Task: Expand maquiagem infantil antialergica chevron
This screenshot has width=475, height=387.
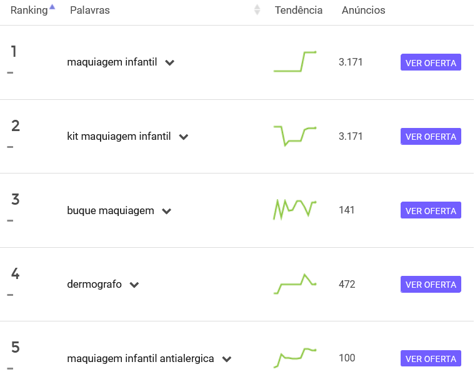Action: [x=227, y=359]
